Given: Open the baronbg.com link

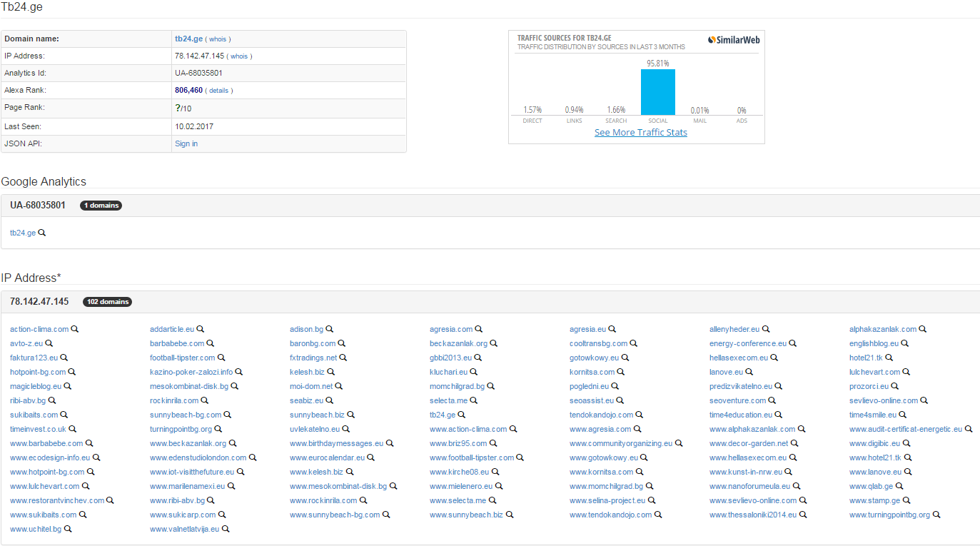Looking at the screenshot, I should (x=313, y=343).
